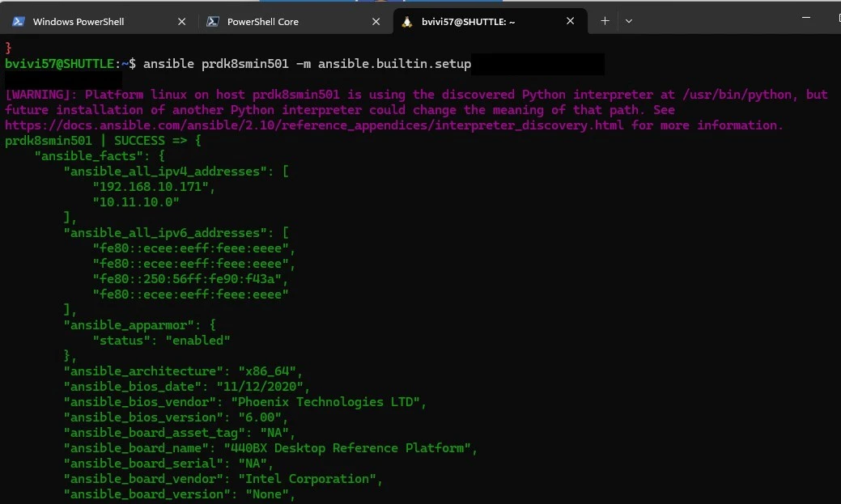This screenshot has height=504, width=841.
Task: Close the bvivi57@SHUTTLE tab
Action: 571,22
